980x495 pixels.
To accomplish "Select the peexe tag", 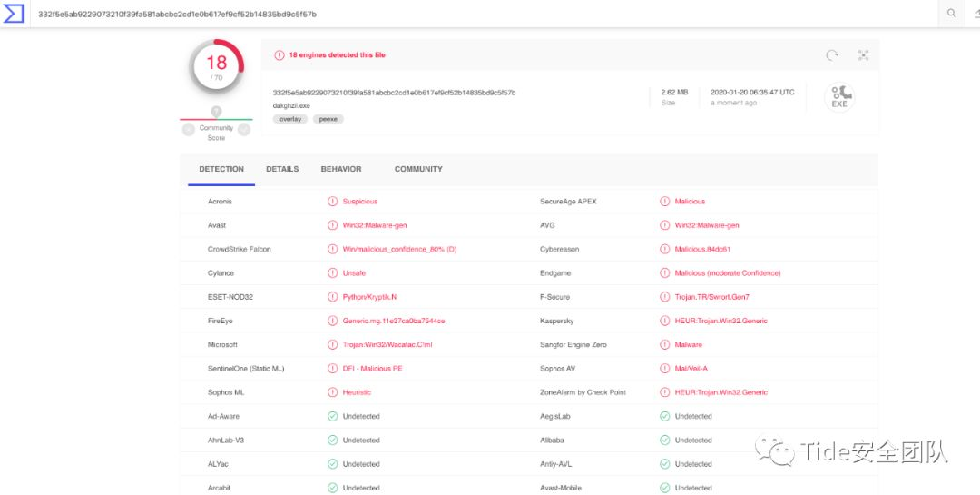I will pyautogui.click(x=328, y=119).
